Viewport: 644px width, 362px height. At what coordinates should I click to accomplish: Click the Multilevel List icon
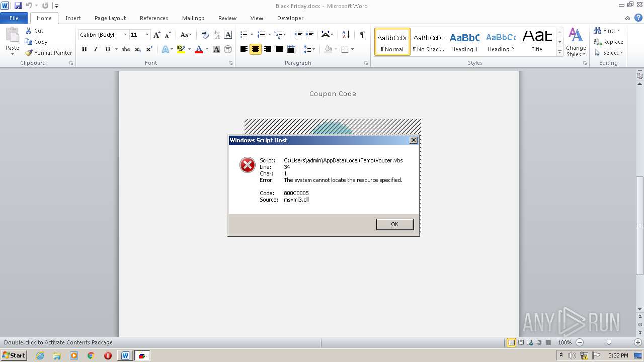[278, 35]
